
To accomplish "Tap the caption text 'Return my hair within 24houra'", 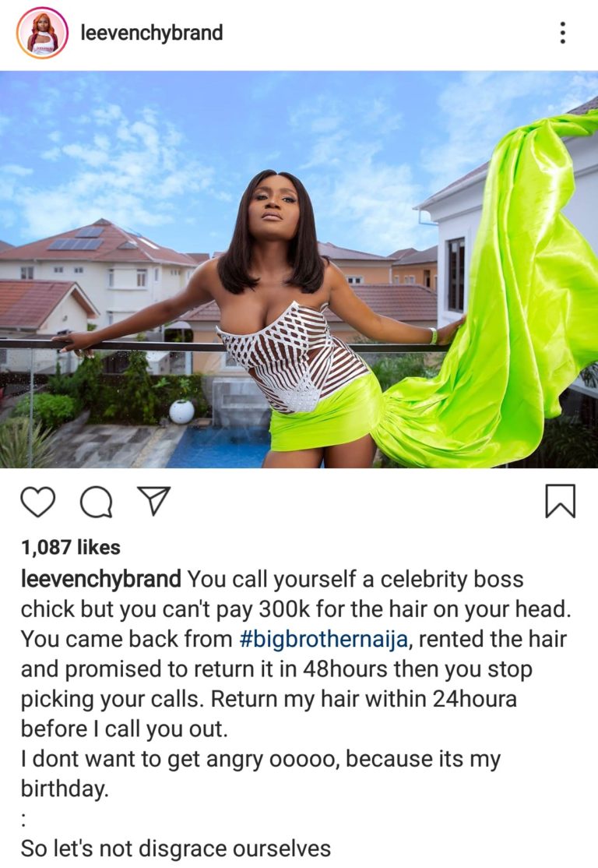I will 364,699.
